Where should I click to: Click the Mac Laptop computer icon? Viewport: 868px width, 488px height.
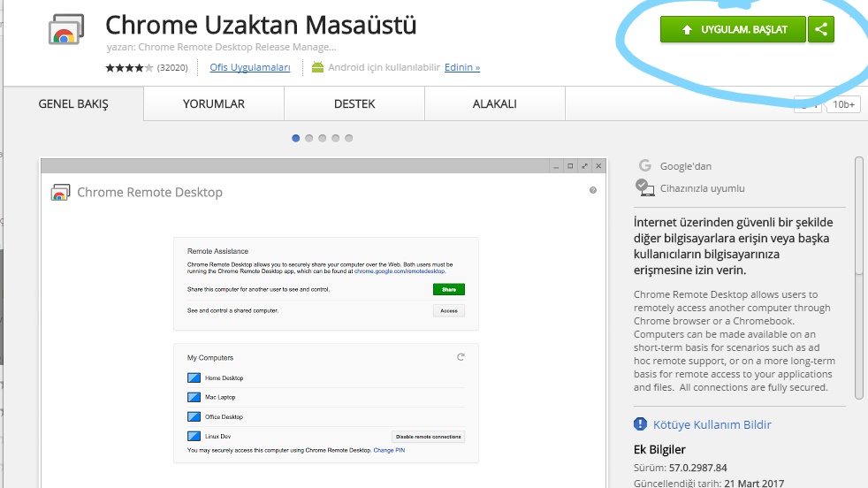click(x=194, y=397)
